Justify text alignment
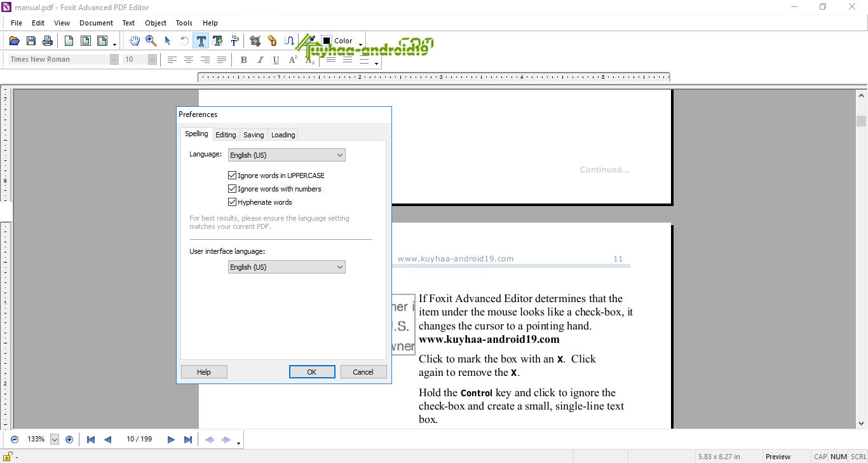The width and height of the screenshot is (868, 463). coord(222,60)
